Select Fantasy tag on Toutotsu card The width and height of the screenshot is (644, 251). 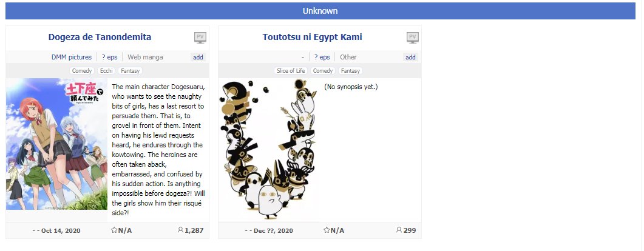[351, 71]
